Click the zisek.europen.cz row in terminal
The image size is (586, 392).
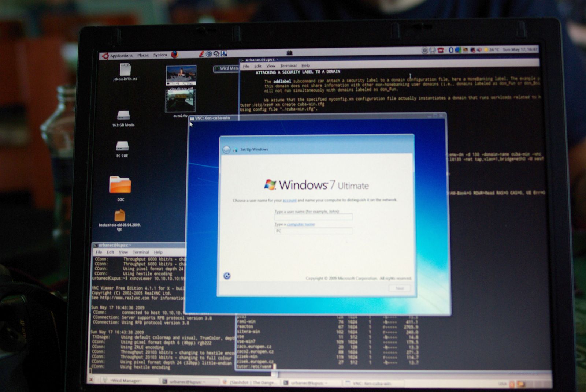tap(327, 362)
